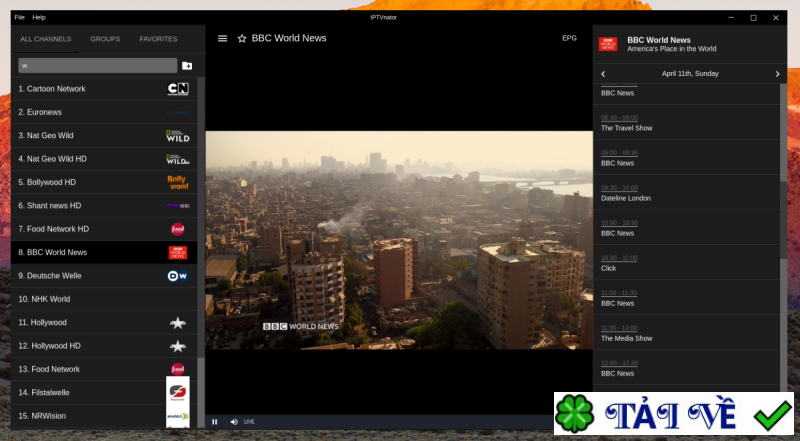Go to previous EPG day arrow
This screenshot has height=441, width=800.
[x=603, y=74]
